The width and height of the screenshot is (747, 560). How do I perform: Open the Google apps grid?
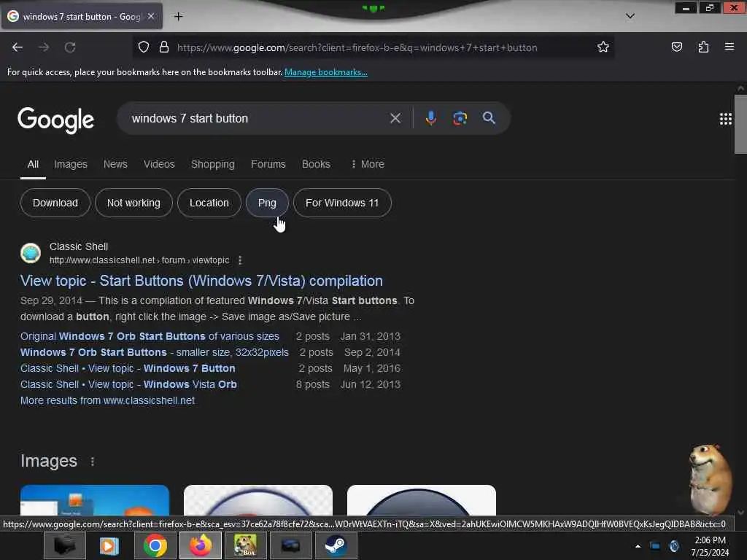[726, 119]
